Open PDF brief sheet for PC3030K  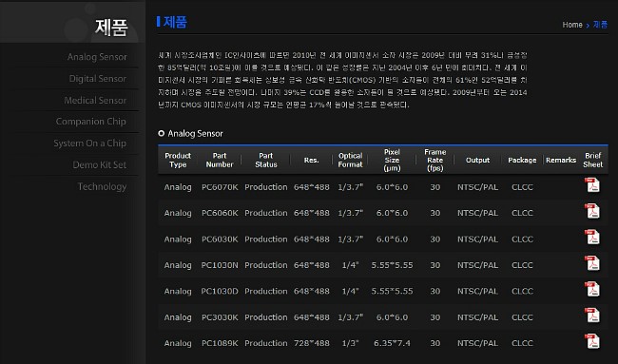tap(592, 316)
